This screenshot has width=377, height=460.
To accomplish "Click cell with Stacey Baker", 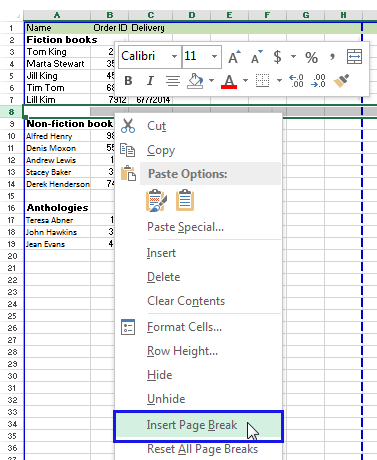I will 57,172.
